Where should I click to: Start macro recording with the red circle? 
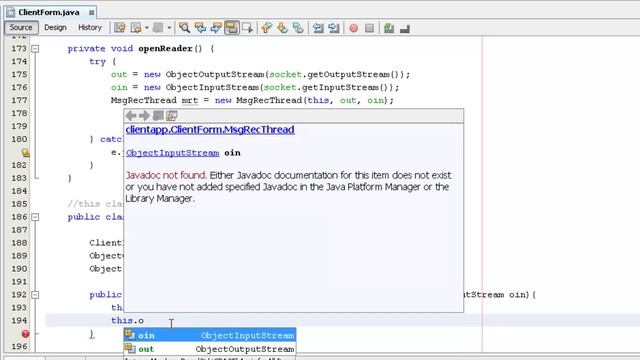(x=354, y=28)
